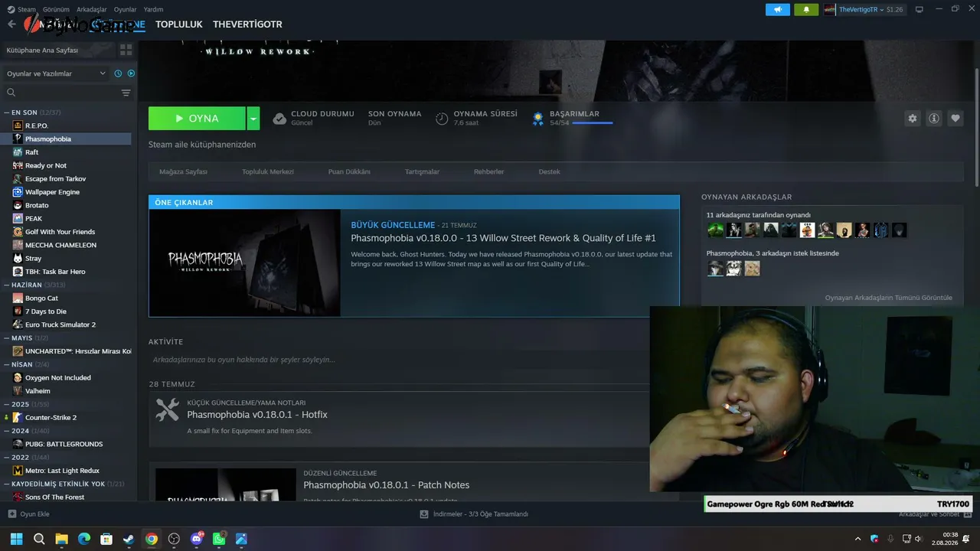This screenshot has height=551, width=980.
Task: Open the Görünüm menu
Action: 56,9
